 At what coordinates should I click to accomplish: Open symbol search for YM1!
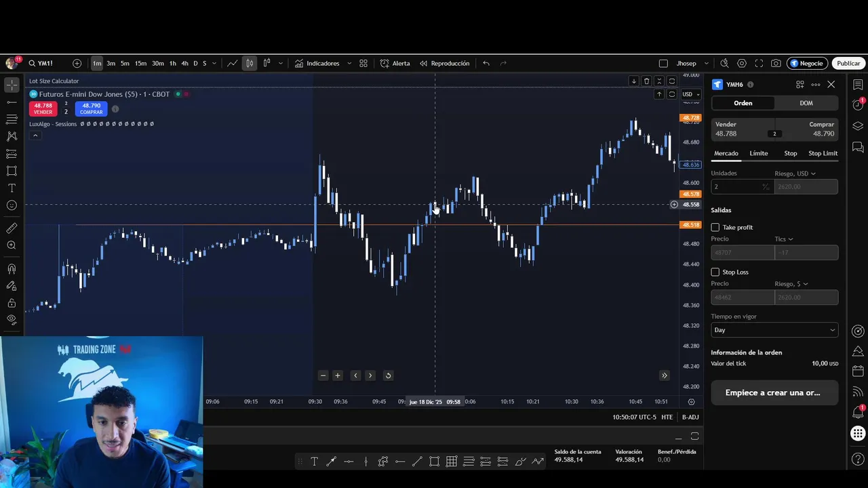41,63
